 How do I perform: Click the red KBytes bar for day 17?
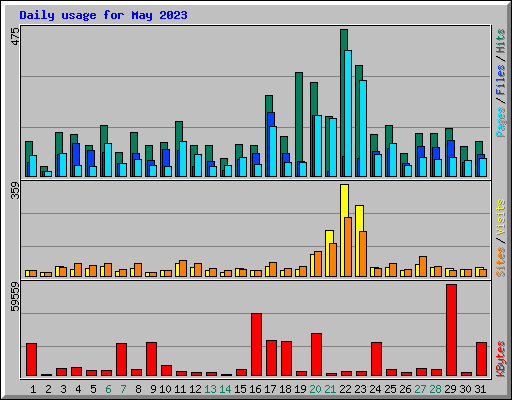[x=271, y=358]
